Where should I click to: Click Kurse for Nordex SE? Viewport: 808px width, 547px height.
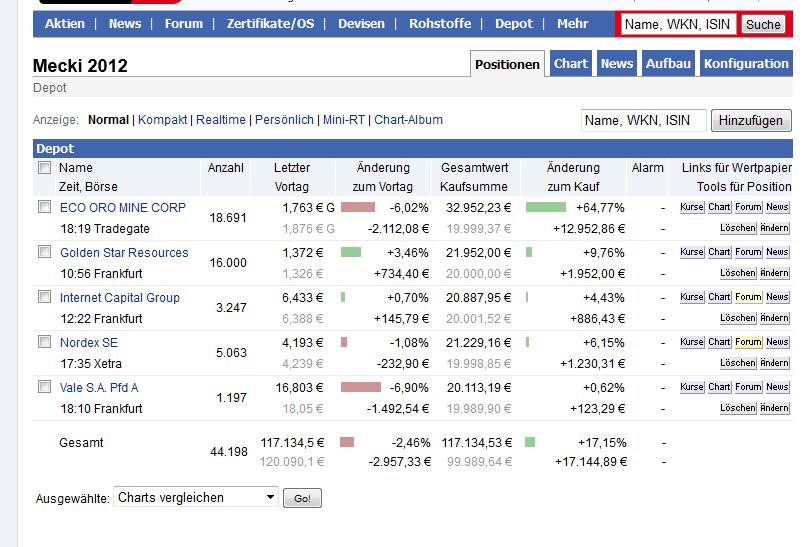coord(692,342)
